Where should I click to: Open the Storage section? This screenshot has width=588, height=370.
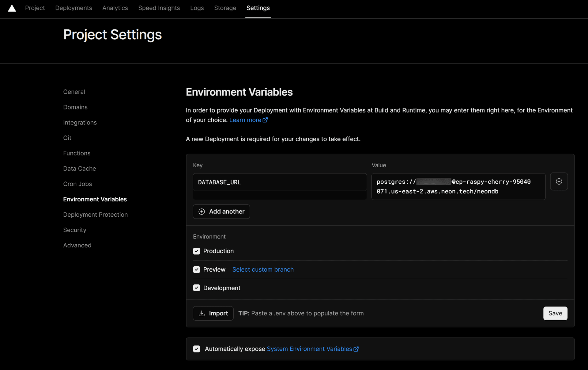pyautogui.click(x=225, y=8)
